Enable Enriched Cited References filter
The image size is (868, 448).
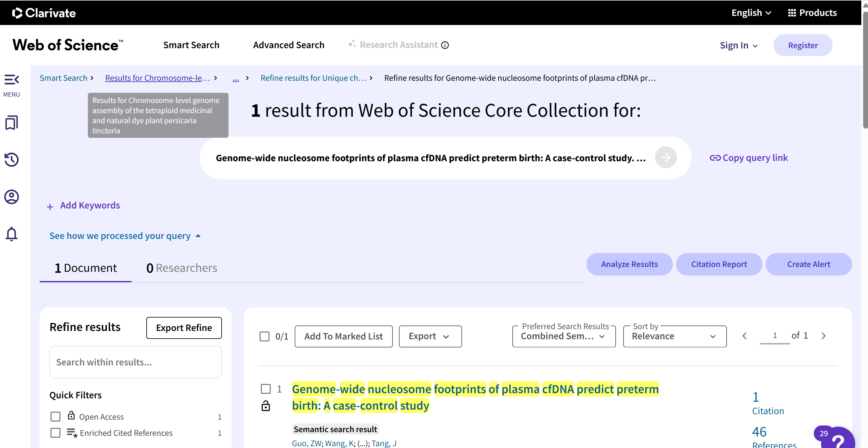[x=55, y=433]
